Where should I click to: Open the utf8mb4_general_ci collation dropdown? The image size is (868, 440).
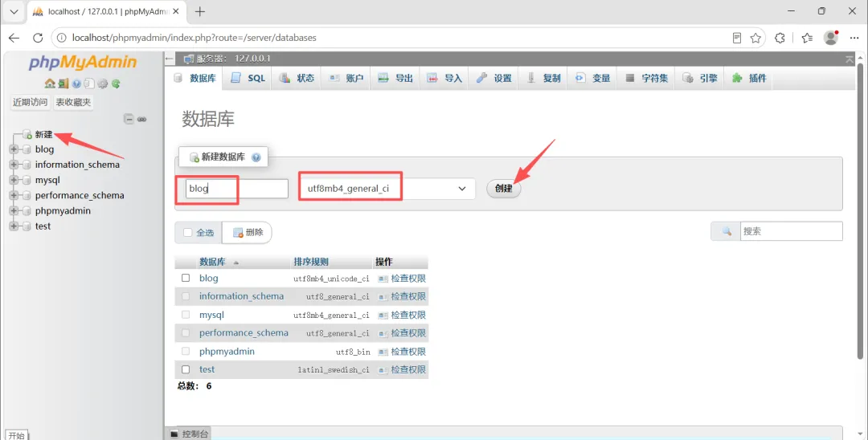click(387, 189)
